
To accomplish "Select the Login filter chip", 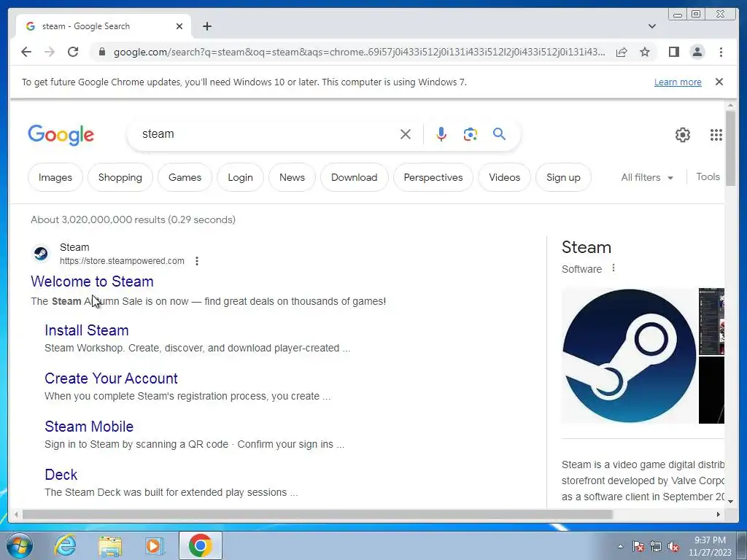I will coord(240,177).
